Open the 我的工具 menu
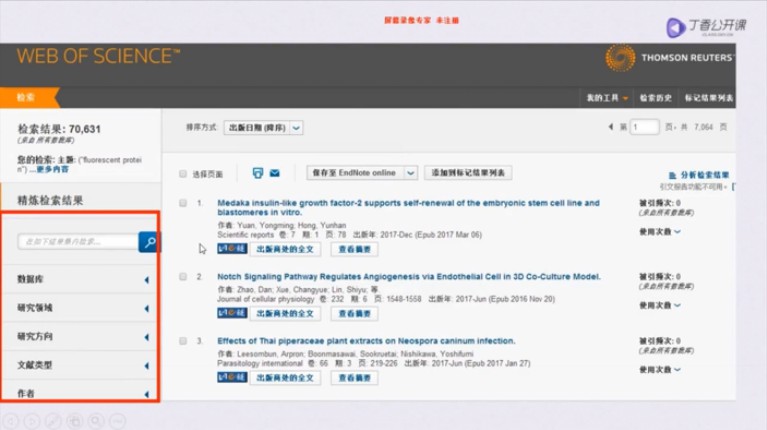The image size is (767, 430). tap(607, 98)
